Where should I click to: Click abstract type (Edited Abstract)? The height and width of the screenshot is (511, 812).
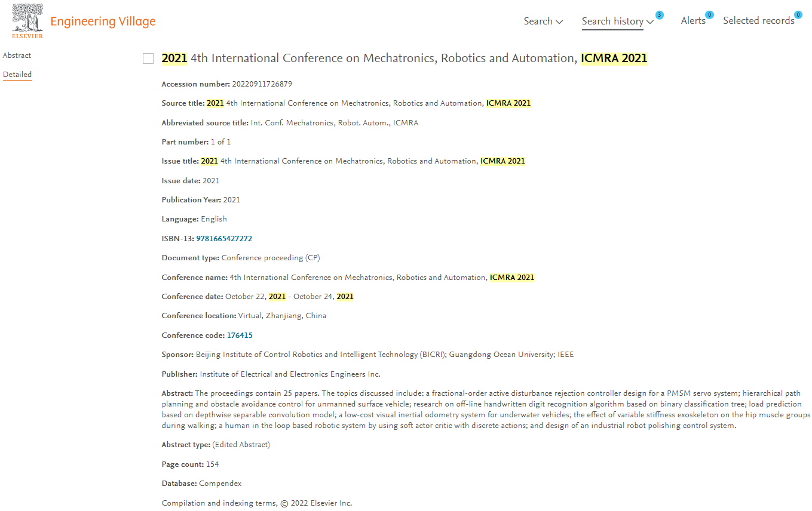pyautogui.click(x=241, y=445)
